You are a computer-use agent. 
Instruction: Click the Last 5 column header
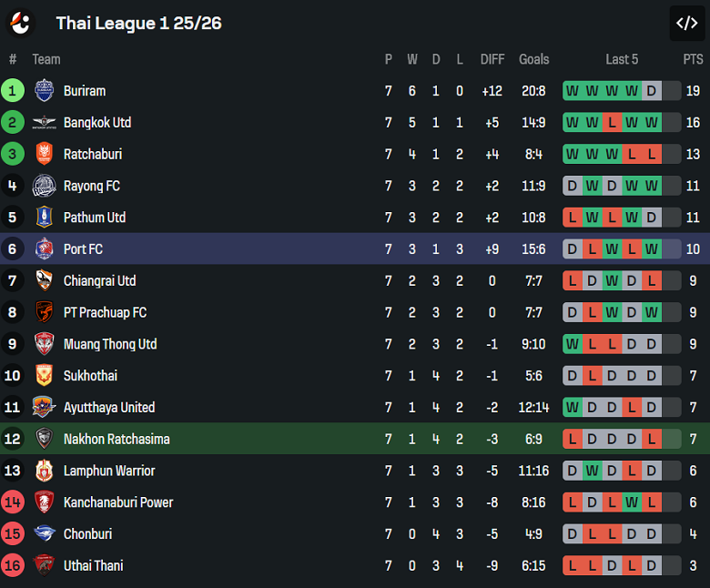(x=622, y=59)
